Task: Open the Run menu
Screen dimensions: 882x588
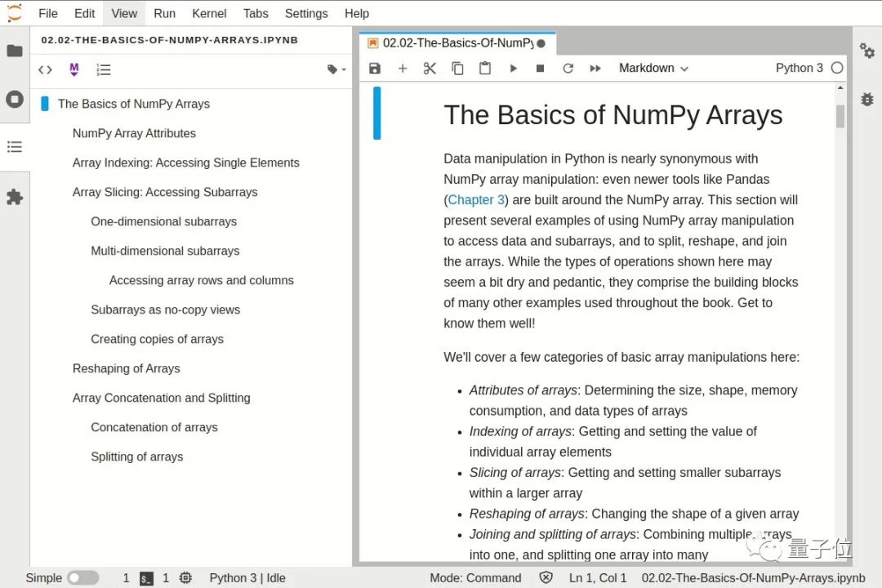Action: (x=164, y=14)
